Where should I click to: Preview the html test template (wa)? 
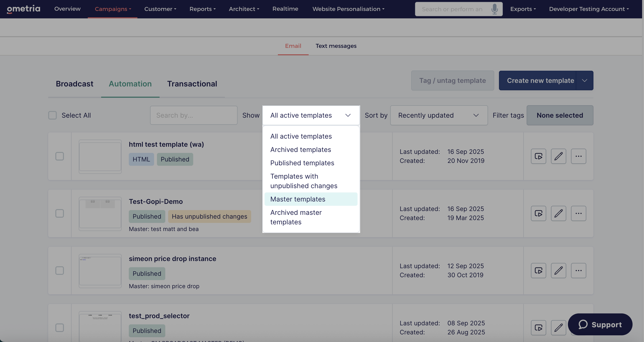point(538,156)
